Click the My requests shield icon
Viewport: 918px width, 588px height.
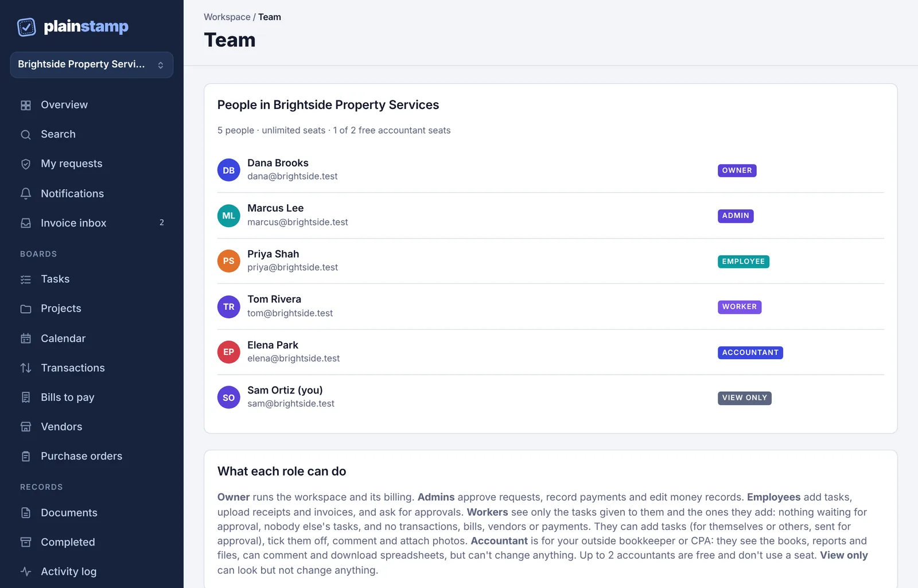tap(26, 164)
